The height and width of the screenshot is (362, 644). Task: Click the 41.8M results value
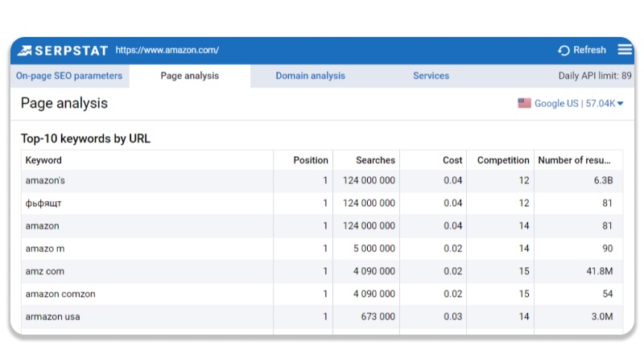coord(600,271)
